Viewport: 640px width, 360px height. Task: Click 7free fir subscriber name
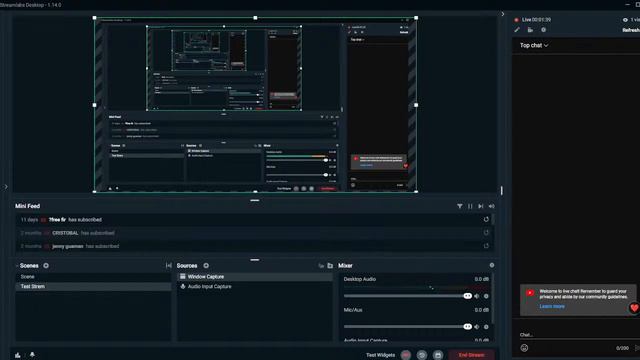(57, 220)
